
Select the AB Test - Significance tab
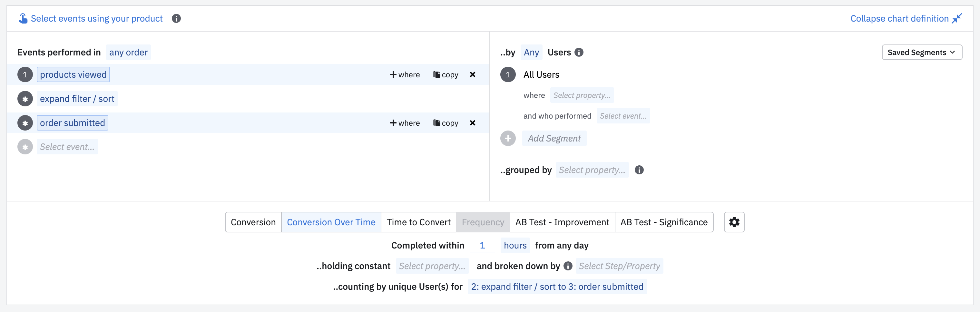click(664, 222)
